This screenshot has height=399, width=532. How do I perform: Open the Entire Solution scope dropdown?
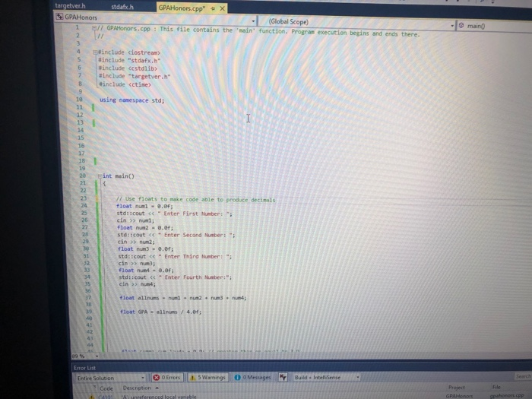(x=109, y=378)
